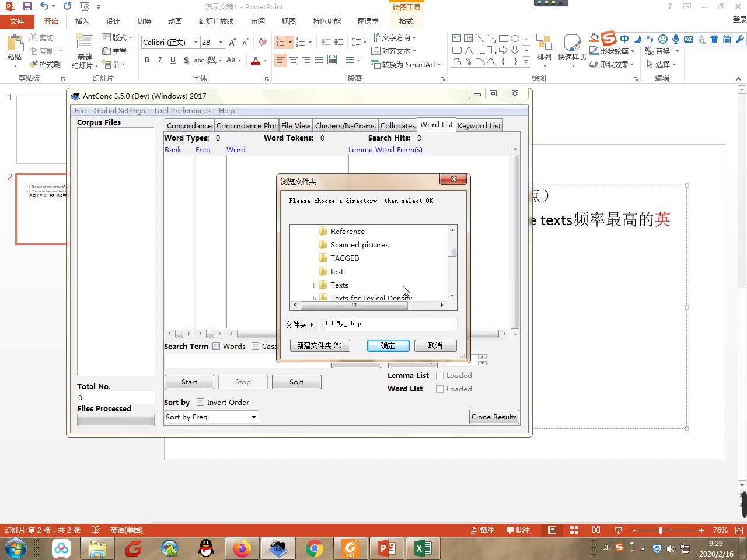Screen dimensions: 747x560
Task: Click the Bold formatting icon
Action: [x=147, y=60]
